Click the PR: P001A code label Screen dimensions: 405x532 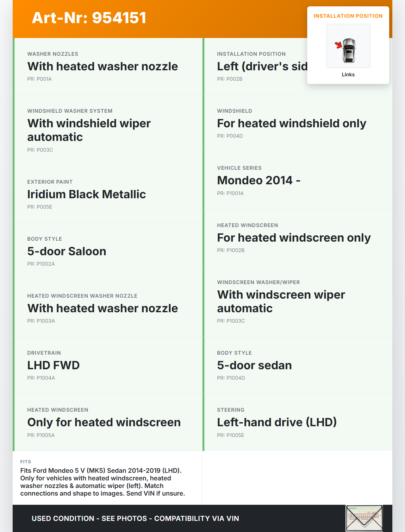(x=40, y=79)
